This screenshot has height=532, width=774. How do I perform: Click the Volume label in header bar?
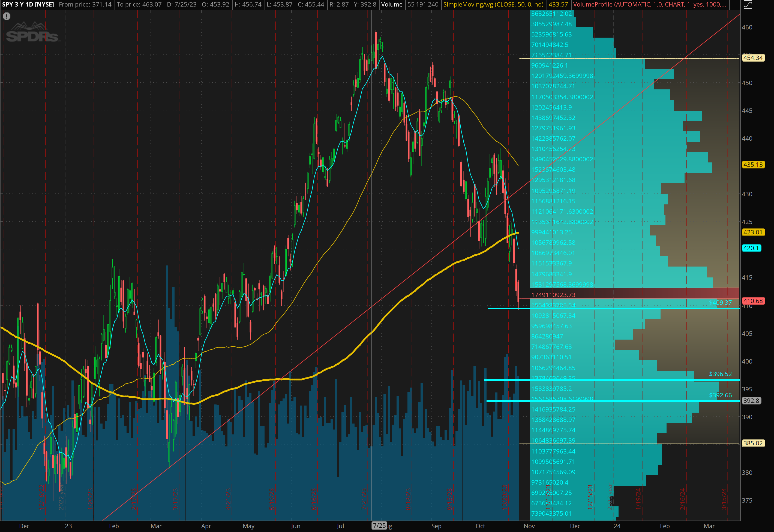pos(392,4)
